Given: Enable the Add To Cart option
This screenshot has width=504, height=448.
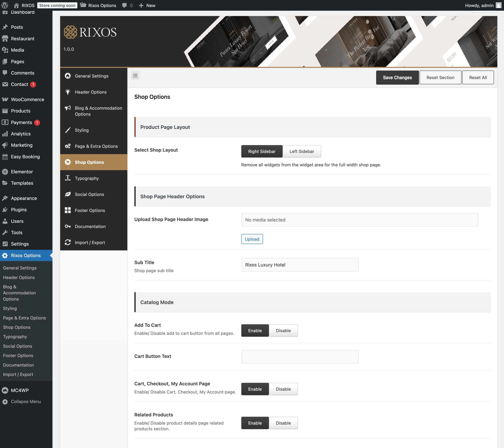Looking at the screenshot, I should [255, 331].
